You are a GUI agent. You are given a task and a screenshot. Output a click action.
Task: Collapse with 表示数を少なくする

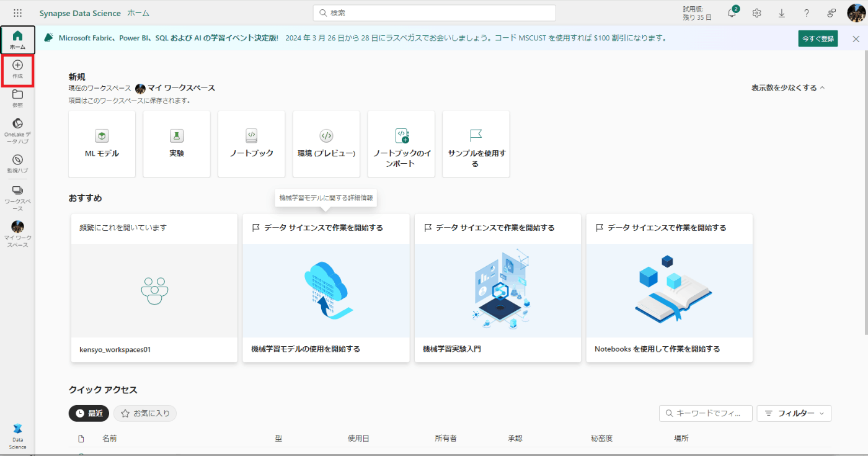pos(788,88)
